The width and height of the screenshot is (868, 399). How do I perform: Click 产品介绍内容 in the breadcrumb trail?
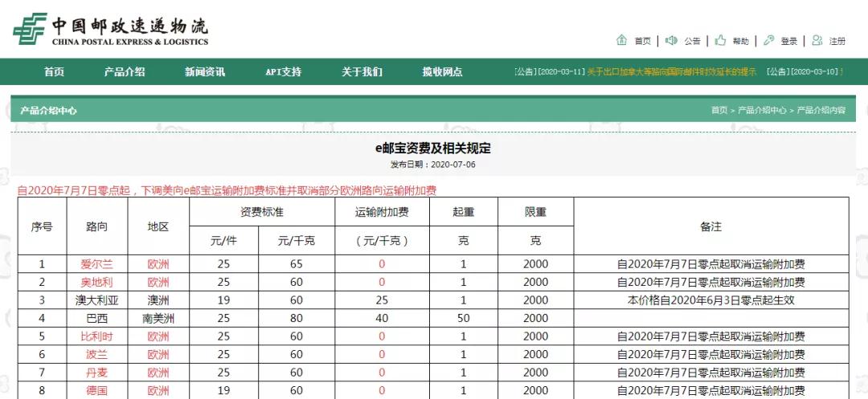[821, 110]
